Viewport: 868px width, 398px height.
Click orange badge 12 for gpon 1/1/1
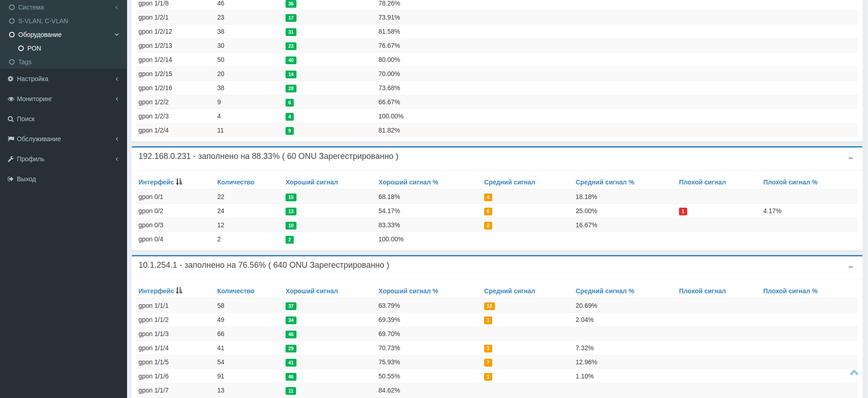[x=489, y=306]
